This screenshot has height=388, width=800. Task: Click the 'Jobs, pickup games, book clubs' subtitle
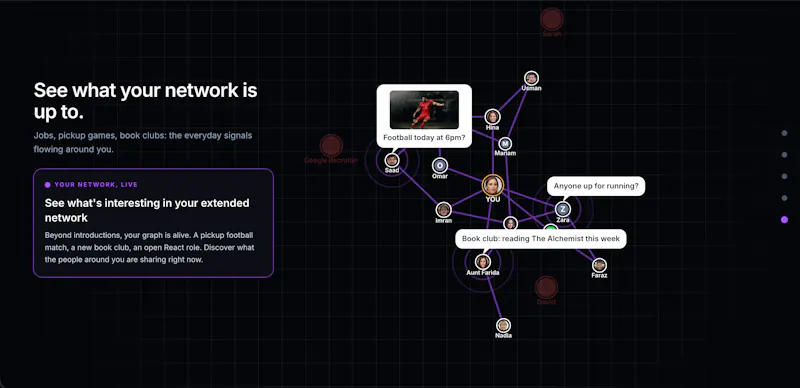143,143
